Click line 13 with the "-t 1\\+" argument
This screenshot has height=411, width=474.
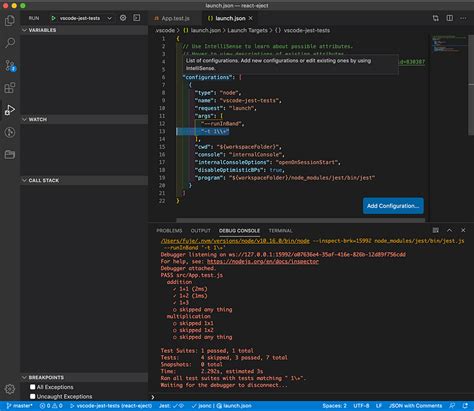tap(215, 131)
